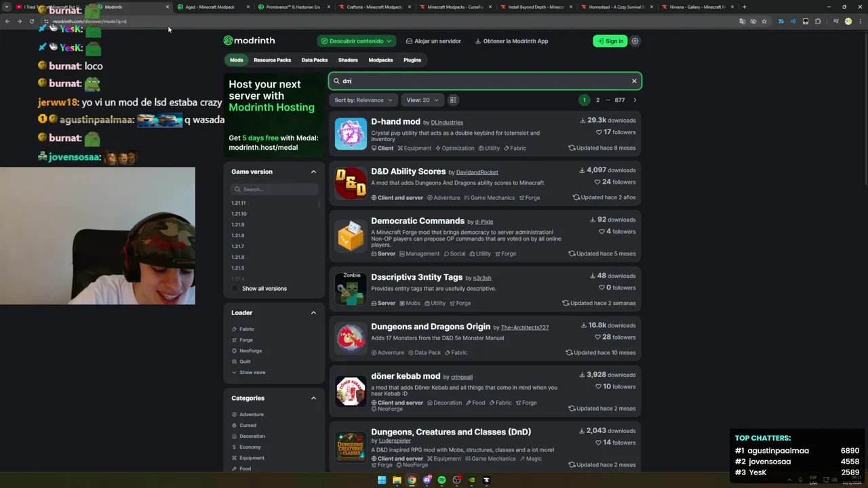Switch to the grid view layout icon
868x488 pixels.
pyautogui.click(x=453, y=100)
